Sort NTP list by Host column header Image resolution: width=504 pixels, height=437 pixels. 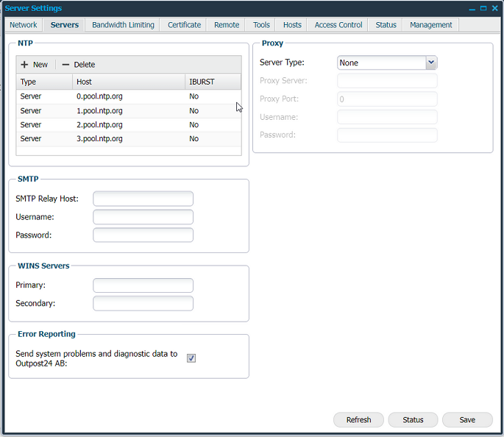pos(129,82)
